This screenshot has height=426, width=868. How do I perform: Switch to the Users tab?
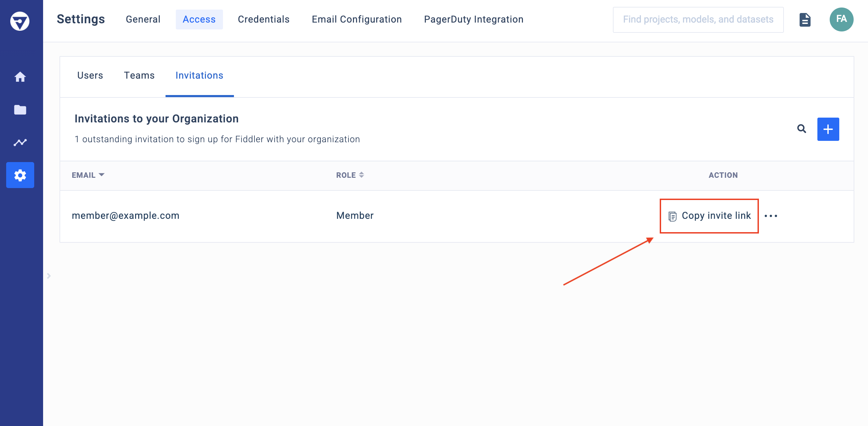90,76
